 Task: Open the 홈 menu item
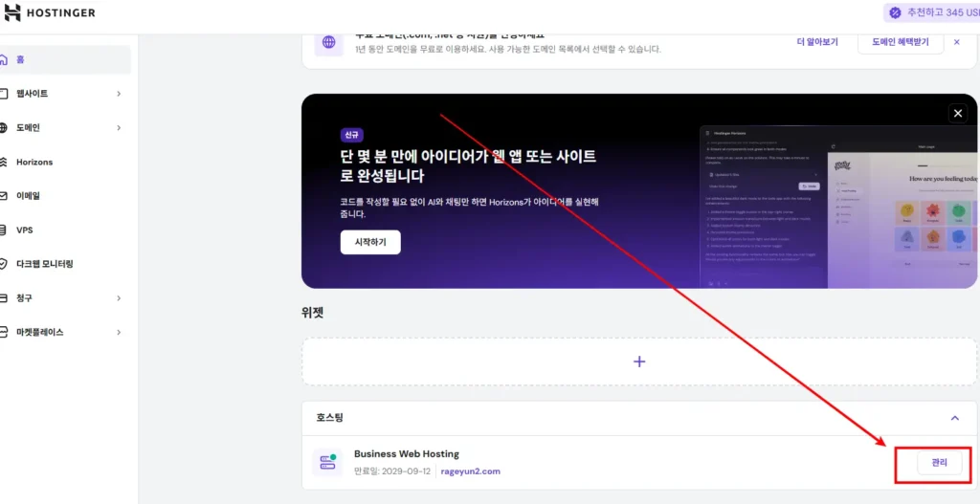pos(65,59)
